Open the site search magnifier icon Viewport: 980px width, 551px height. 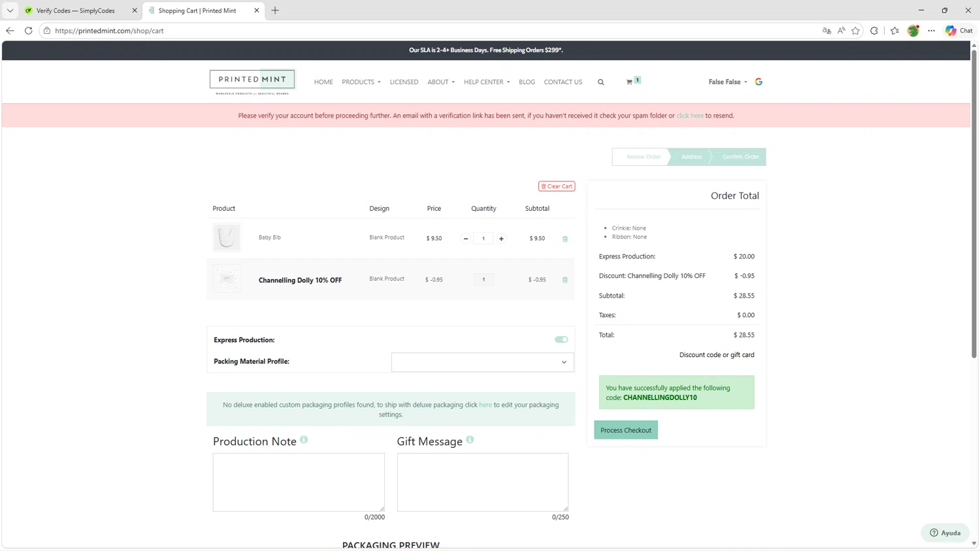click(x=600, y=82)
